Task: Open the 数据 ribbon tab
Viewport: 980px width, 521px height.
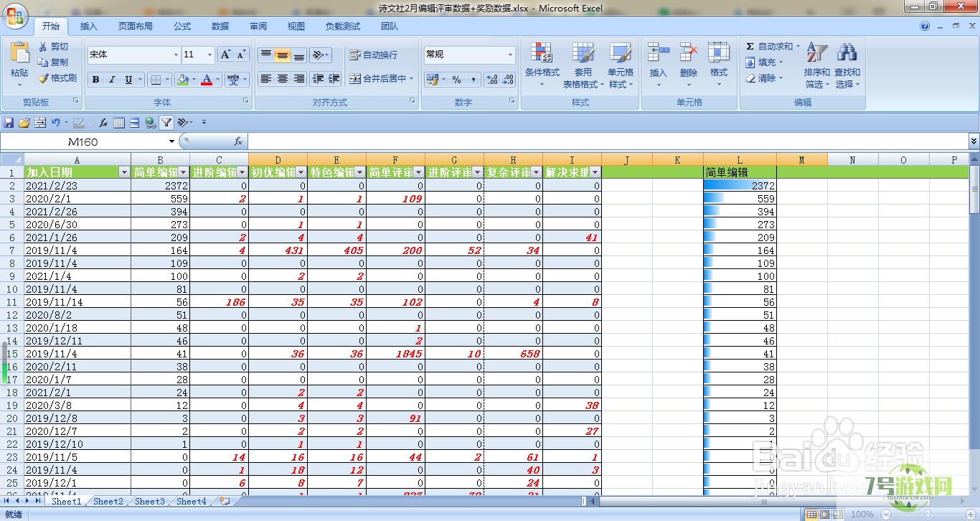Action: (220, 26)
